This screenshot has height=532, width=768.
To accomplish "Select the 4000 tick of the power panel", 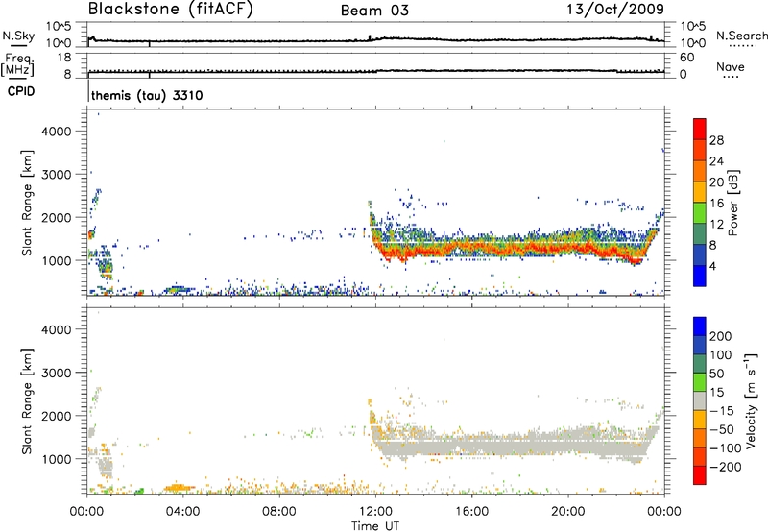I will pos(57,132).
